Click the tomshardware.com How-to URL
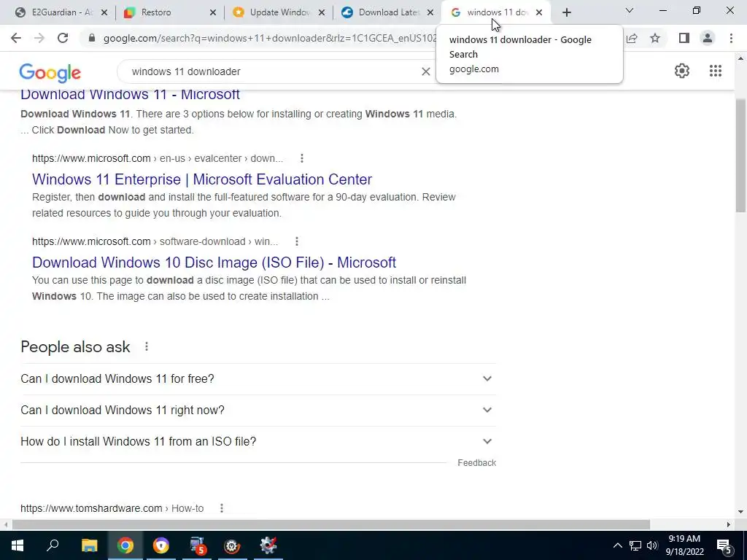This screenshot has width=747, height=560. [112, 508]
